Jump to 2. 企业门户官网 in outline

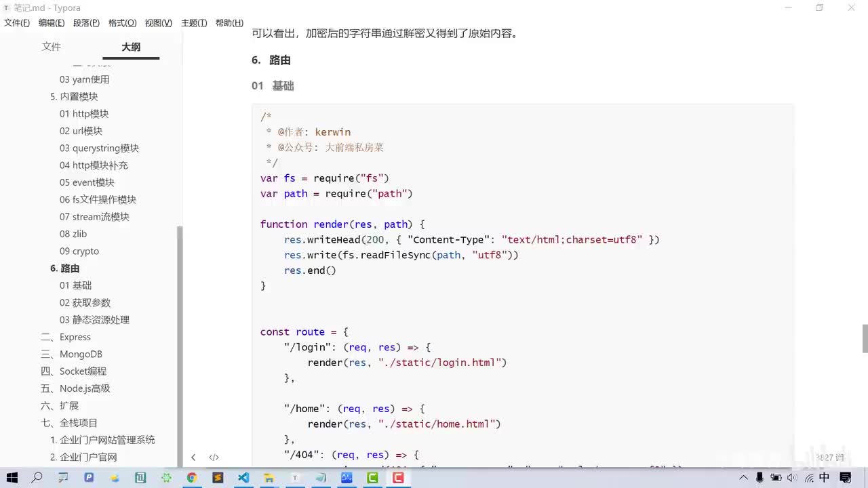click(83, 457)
